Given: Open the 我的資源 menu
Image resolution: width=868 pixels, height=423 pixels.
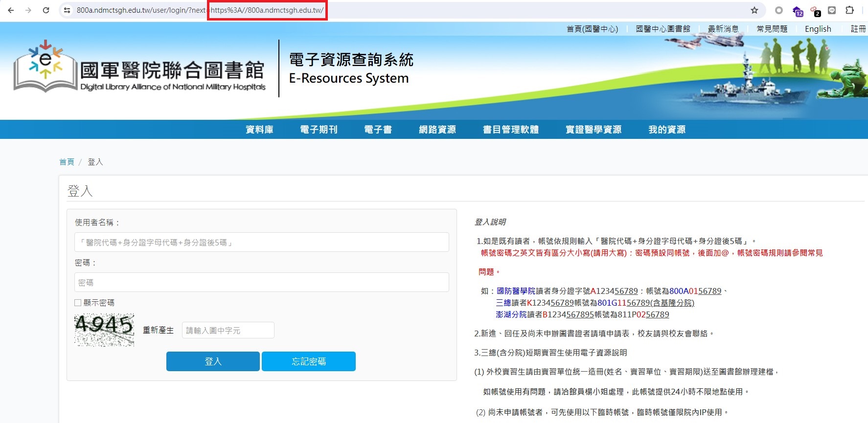Looking at the screenshot, I should (x=667, y=130).
